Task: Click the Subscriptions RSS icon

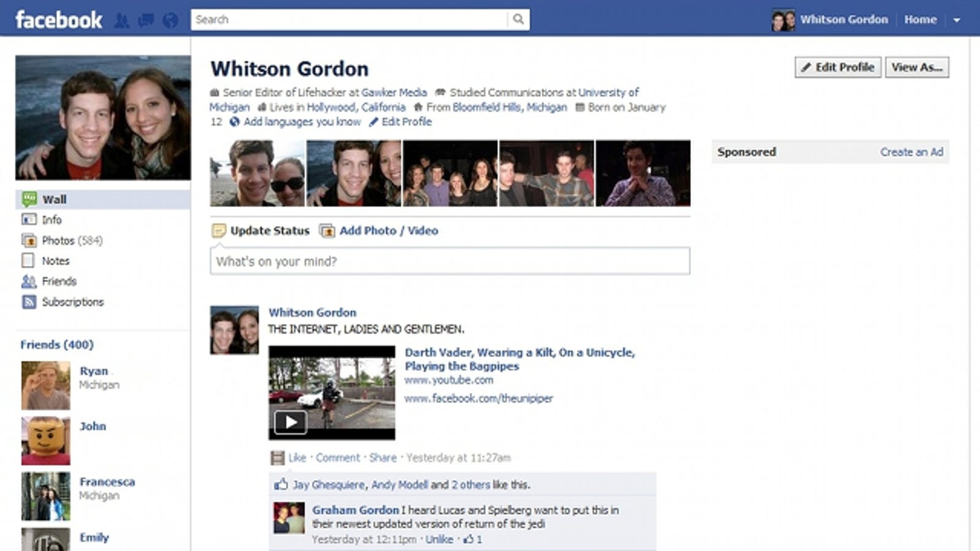Action: [29, 302]
